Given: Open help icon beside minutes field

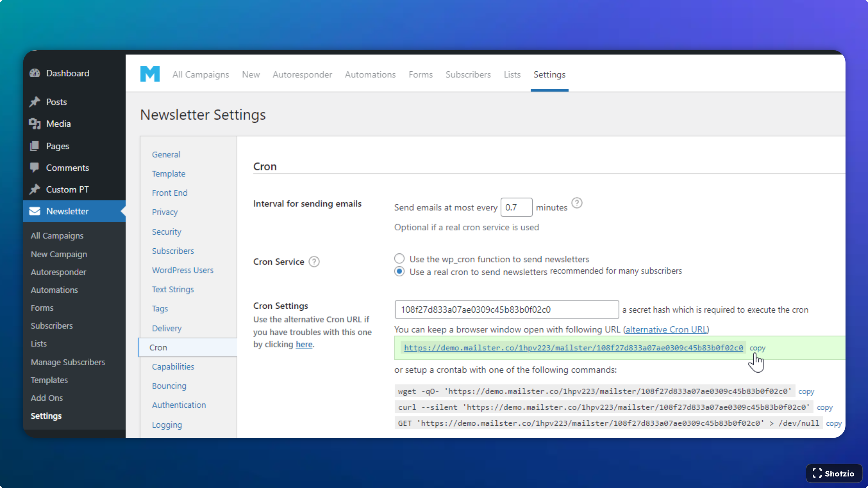Looking at the screenshot, I should tap(577, 203).
